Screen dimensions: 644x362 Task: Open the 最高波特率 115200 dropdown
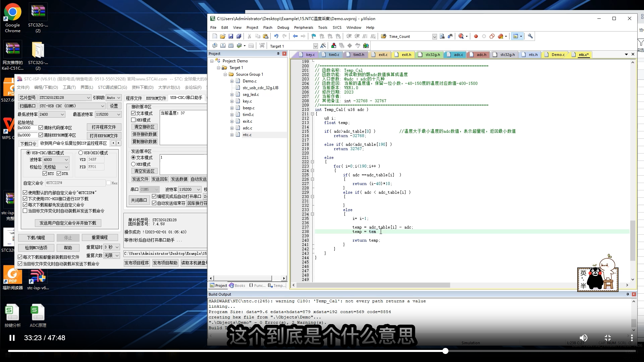pos(108,114)
